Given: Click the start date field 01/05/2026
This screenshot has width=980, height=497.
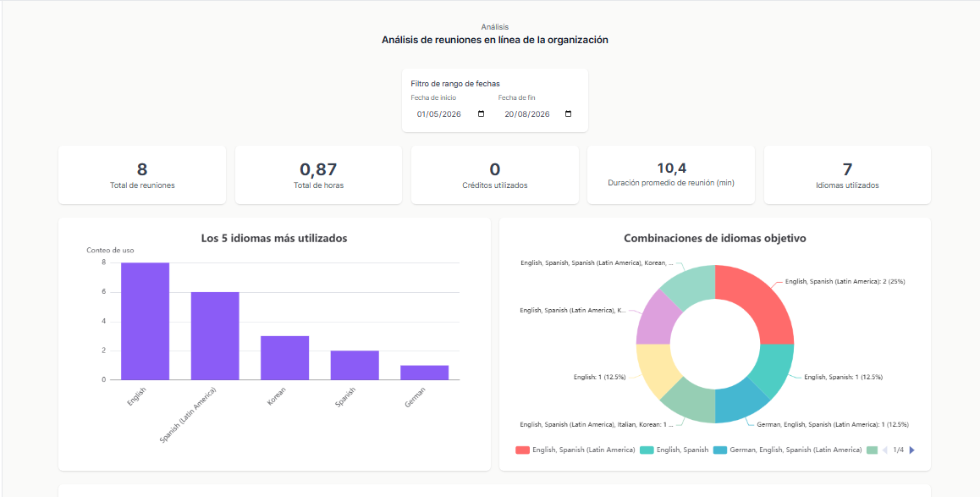Looking at the screenshot, I should (450, 114).
